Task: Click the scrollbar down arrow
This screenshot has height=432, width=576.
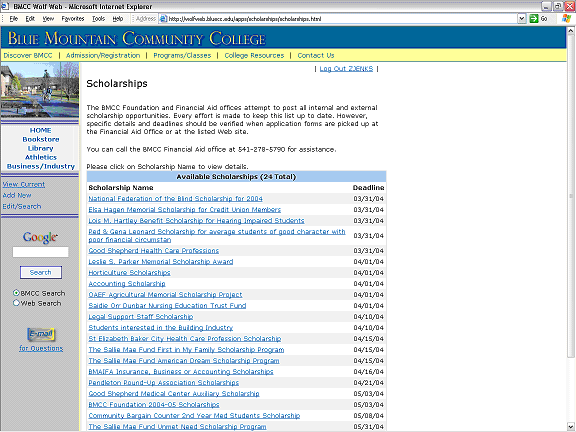Action: 570,427
